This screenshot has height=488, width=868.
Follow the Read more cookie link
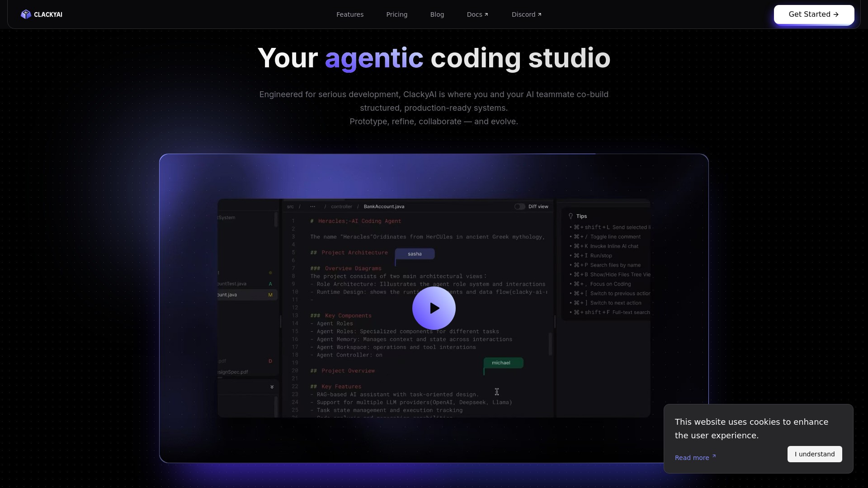click(692, 458)
